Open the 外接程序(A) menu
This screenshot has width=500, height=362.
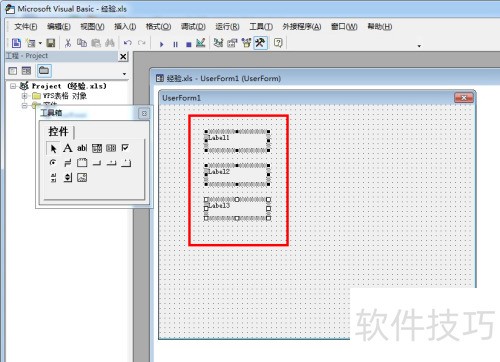302,27
